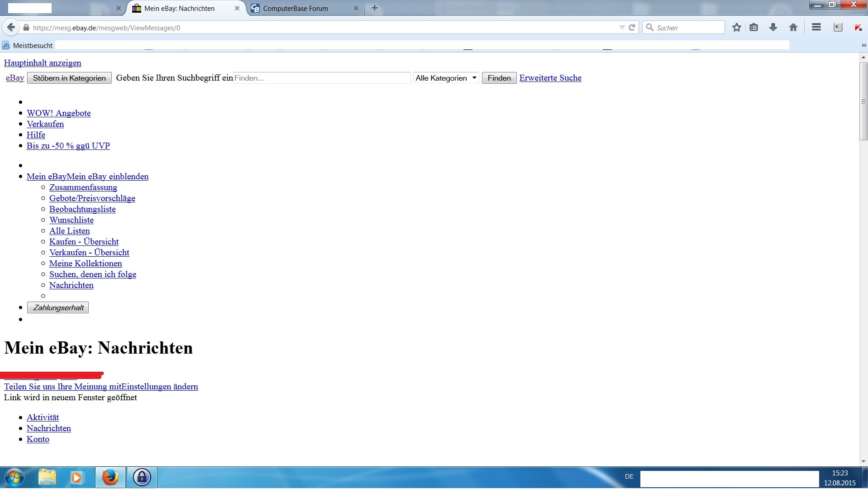Close the ComputerBase Forum tab
This screenshot has width=868, height=489.
[356, 8]
